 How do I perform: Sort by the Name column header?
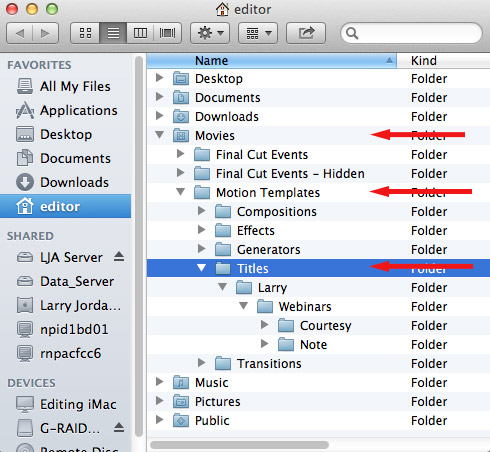(x=272, y=61)
